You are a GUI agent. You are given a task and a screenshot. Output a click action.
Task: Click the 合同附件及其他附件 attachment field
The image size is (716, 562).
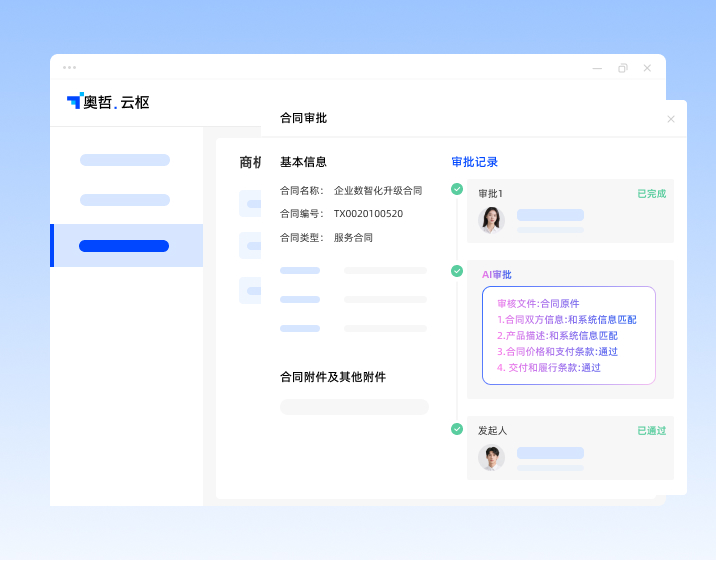click(354, 407)
